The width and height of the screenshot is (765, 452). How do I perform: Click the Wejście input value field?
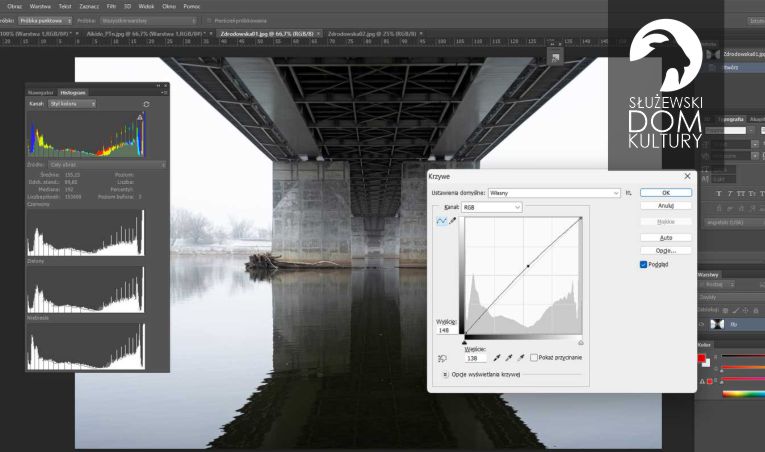point(474,357)
